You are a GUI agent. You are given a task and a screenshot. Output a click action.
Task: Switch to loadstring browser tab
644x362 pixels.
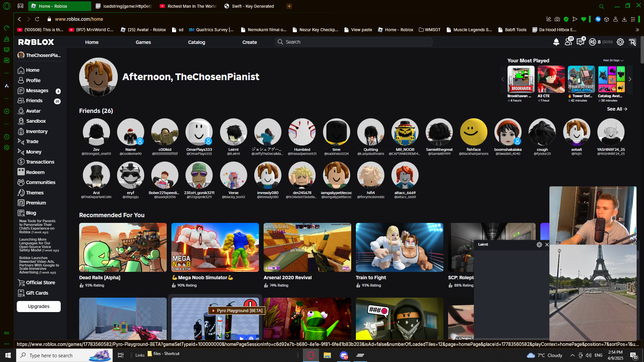pyautogui.click(x=124, y=6)
